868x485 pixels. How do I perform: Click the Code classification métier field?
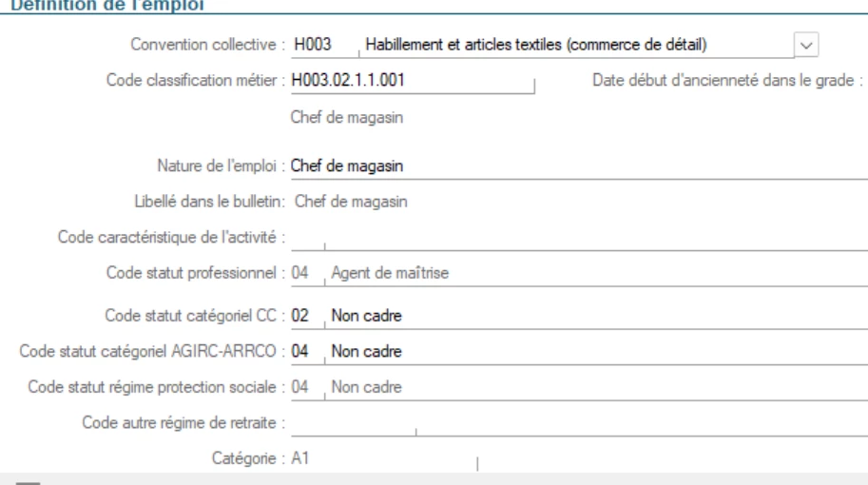point(411,81)
